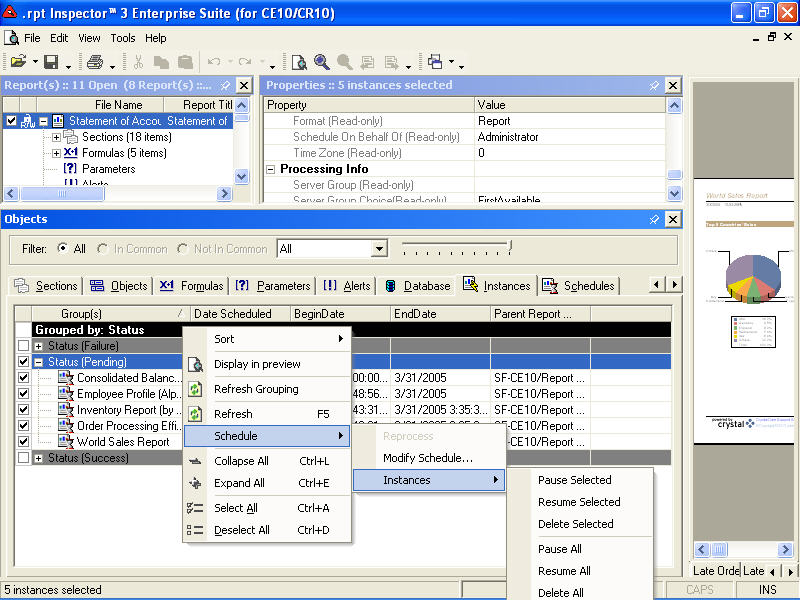Uncheck the Consolidated Balance instance checkbox
The width and height of the screenshot is (800, 600).
pos(23,378)
